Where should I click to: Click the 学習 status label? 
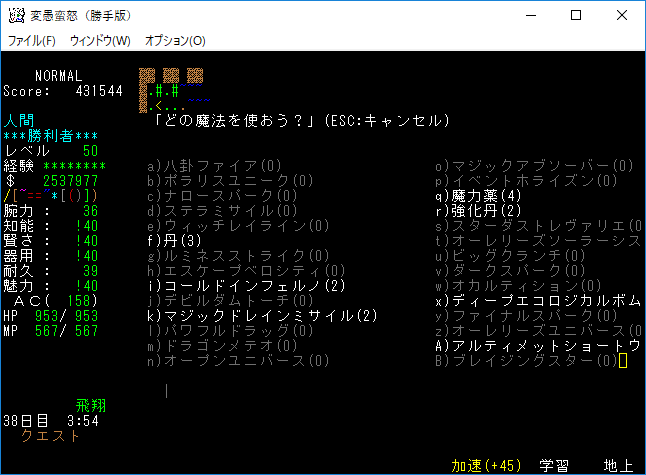(x=555, y=465)
